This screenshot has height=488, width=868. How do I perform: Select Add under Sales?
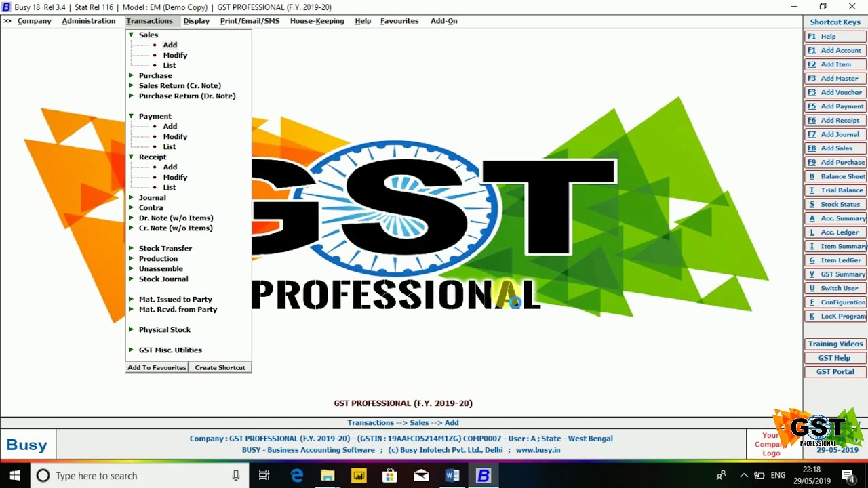click(170, 45)
